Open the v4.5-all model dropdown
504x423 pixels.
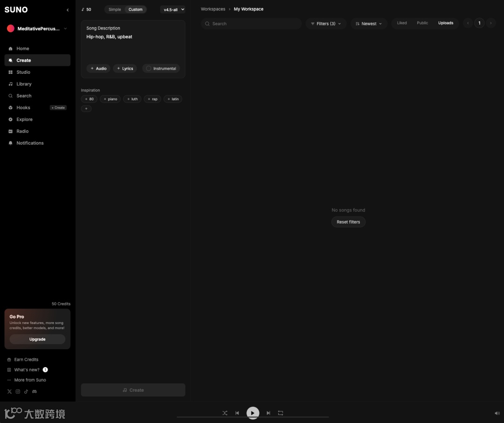click(173, 10)
